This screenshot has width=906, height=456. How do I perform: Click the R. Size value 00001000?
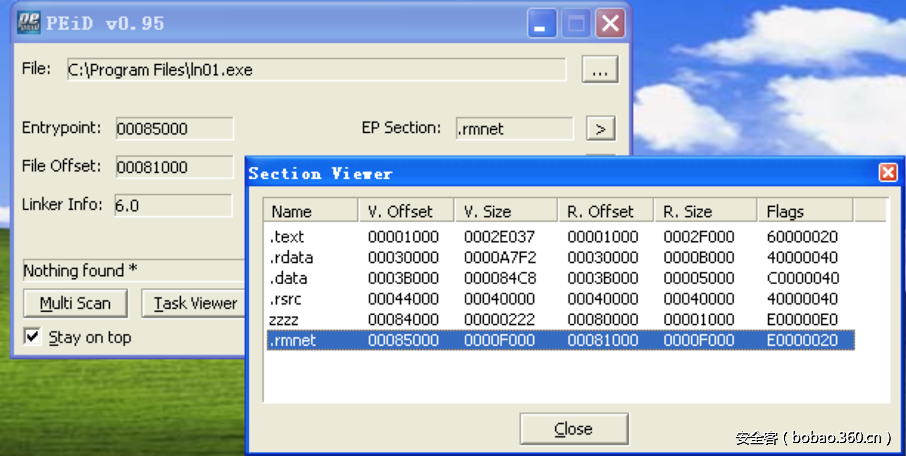[699, 320]
